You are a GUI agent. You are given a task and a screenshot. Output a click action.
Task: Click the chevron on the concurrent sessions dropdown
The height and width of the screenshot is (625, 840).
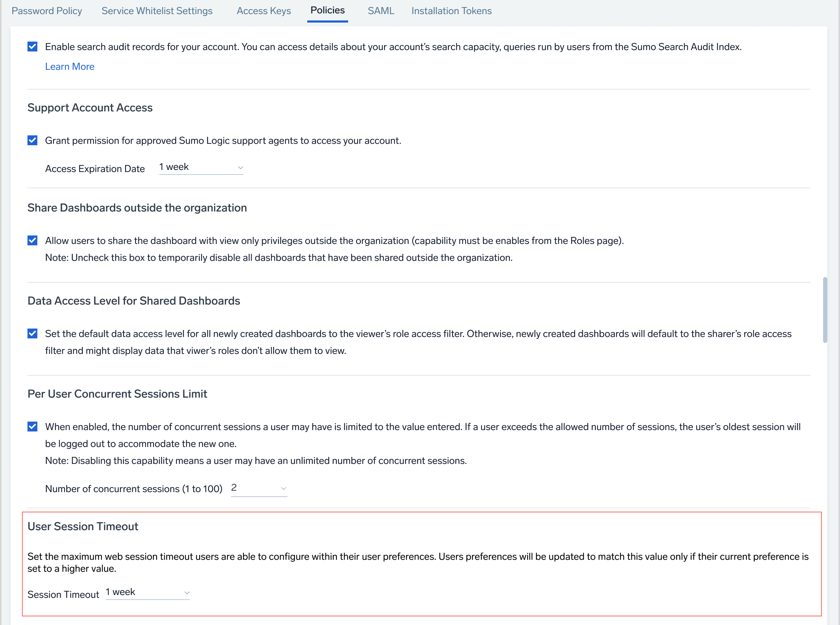point(284,489)
